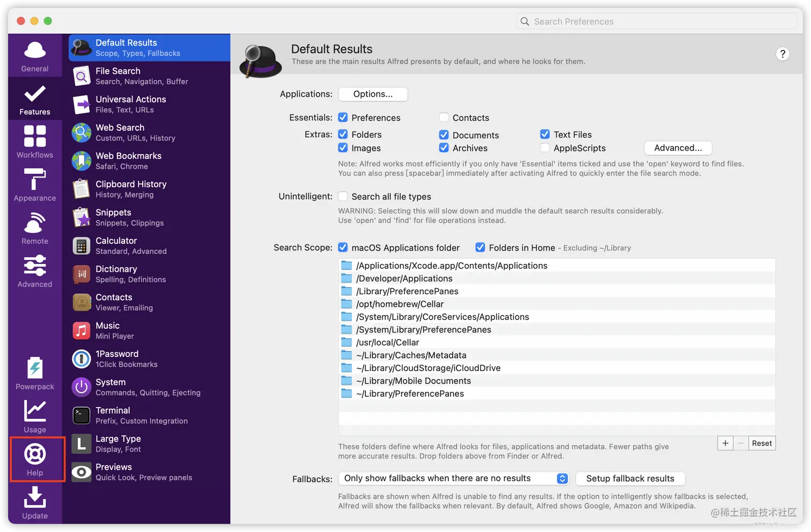Select the /opt/homebrew/Cellar scope row
Screen dimensions: 811x532
click(x=557, y=304)
